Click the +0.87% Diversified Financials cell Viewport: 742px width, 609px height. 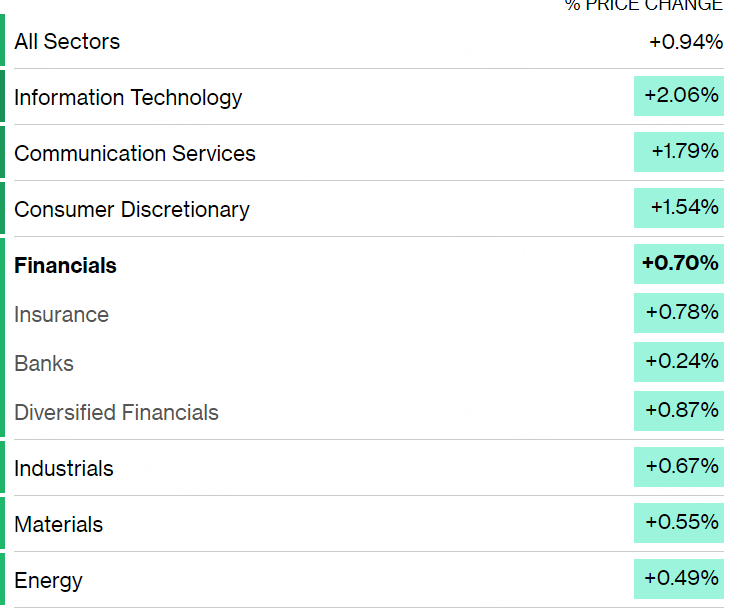[x=680, y=411]
